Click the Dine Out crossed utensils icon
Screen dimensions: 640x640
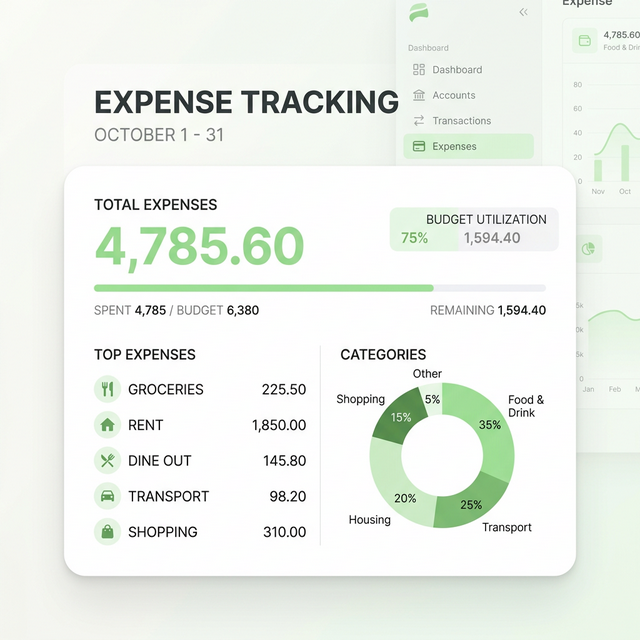107,461
